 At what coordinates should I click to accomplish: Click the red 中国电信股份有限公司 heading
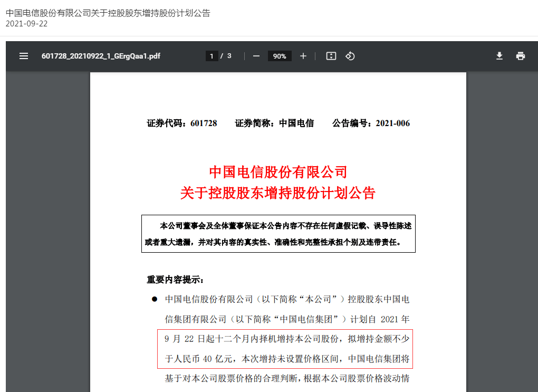tap(278, 172)
